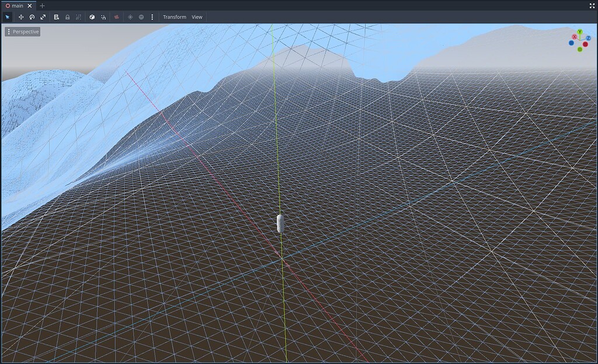Toggle preview environment with the globe icon
The image size is (598, 364).
click(x=141, y=17)
